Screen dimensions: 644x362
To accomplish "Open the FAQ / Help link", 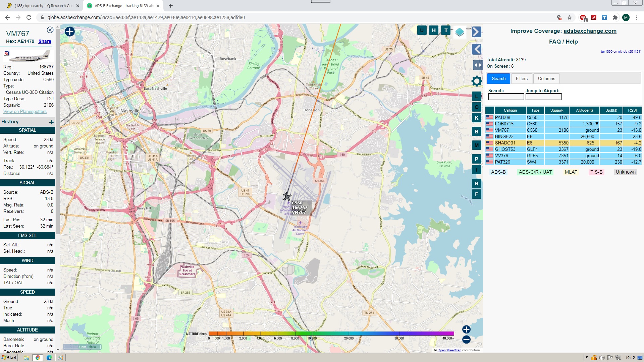I will (563, 42).
